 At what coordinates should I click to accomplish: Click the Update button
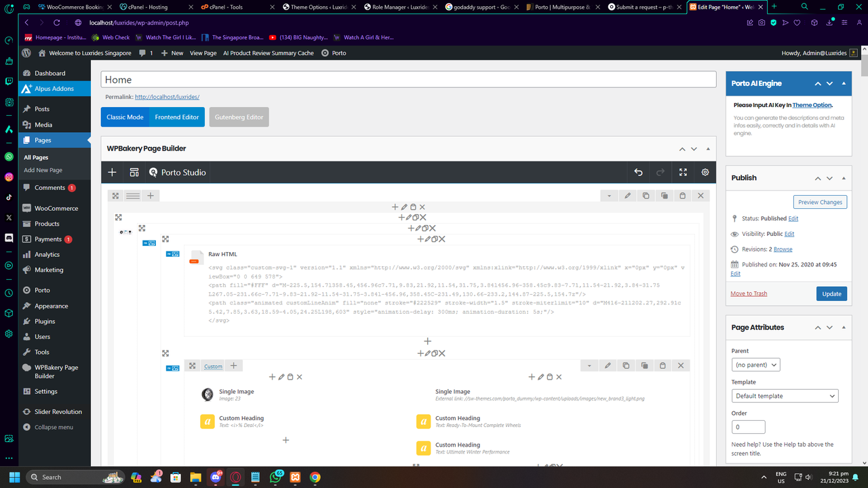click(831, 293)
